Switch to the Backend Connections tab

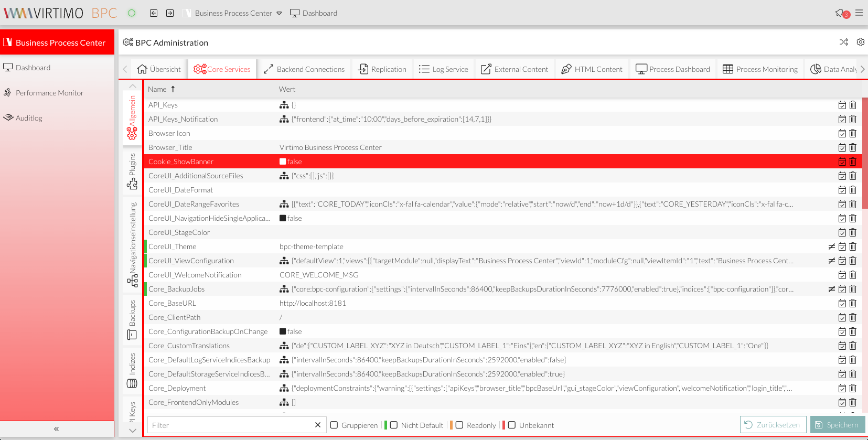point(304,69)
